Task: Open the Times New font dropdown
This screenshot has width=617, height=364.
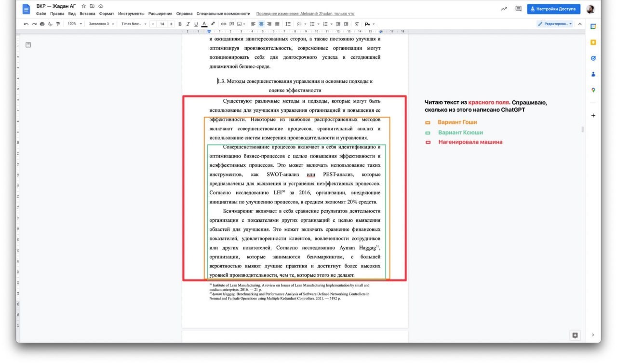Action: coord(134,24)
